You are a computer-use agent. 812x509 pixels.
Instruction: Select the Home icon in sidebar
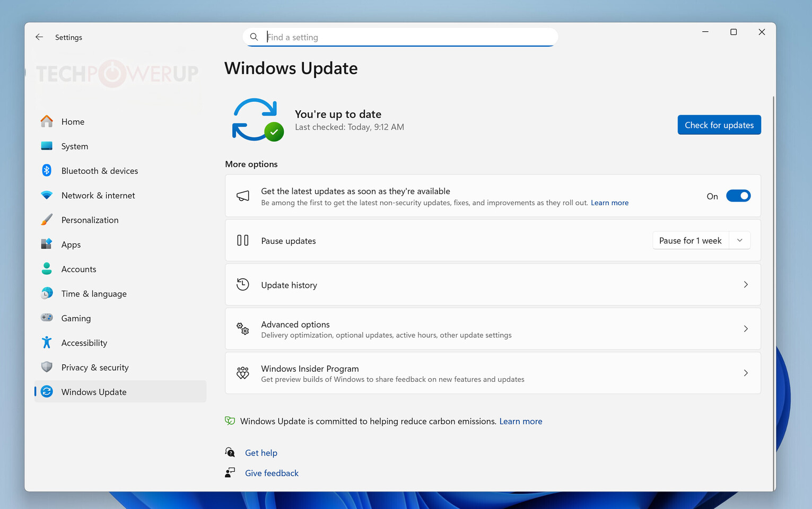tap(47, 121)
